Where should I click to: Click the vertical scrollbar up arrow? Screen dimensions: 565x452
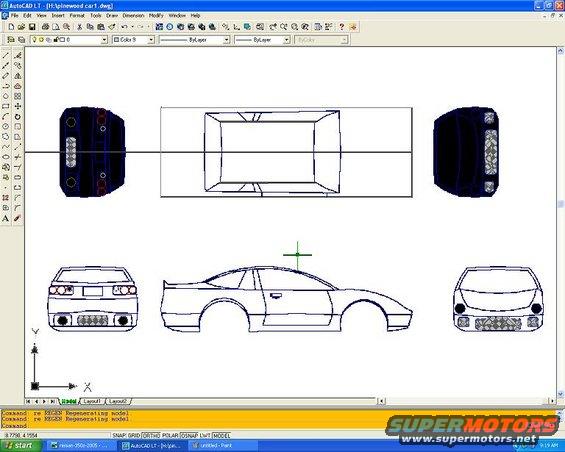click(x=561, y=52)
